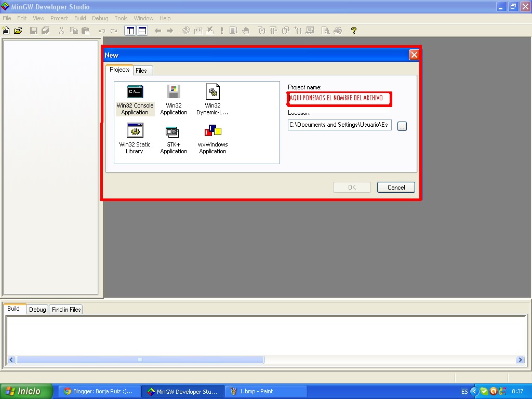Click the Copy toolbar icon
Viewport: 532px width, 399px height.
[74, 31]
